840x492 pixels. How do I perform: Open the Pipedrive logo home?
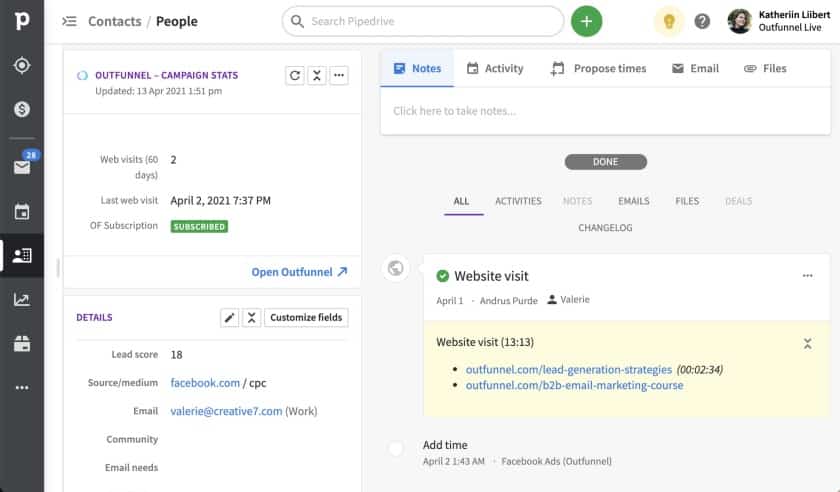(21, 20)
